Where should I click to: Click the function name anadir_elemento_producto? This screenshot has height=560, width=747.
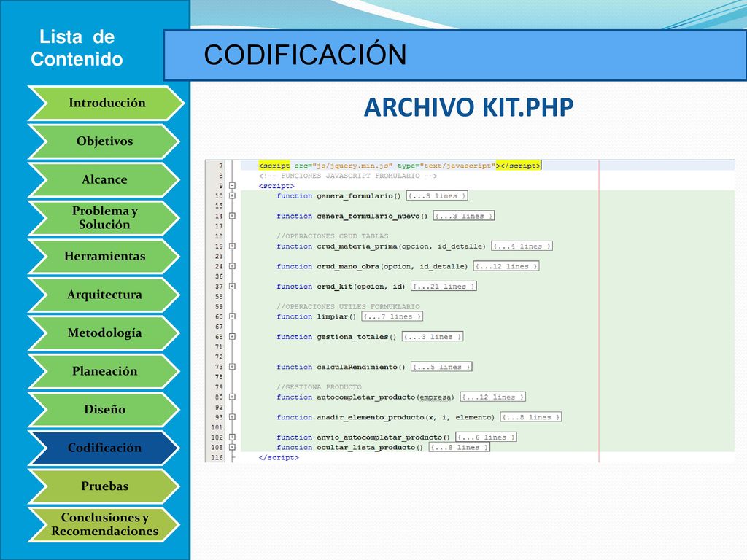[x=370, y=417]
